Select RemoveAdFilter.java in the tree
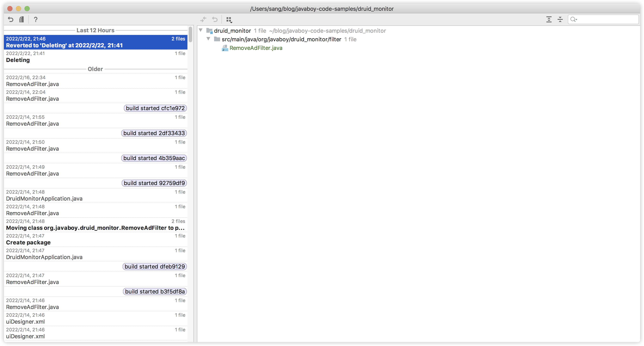Viewport: 644px width, 346px height. [x=256, y=48]
